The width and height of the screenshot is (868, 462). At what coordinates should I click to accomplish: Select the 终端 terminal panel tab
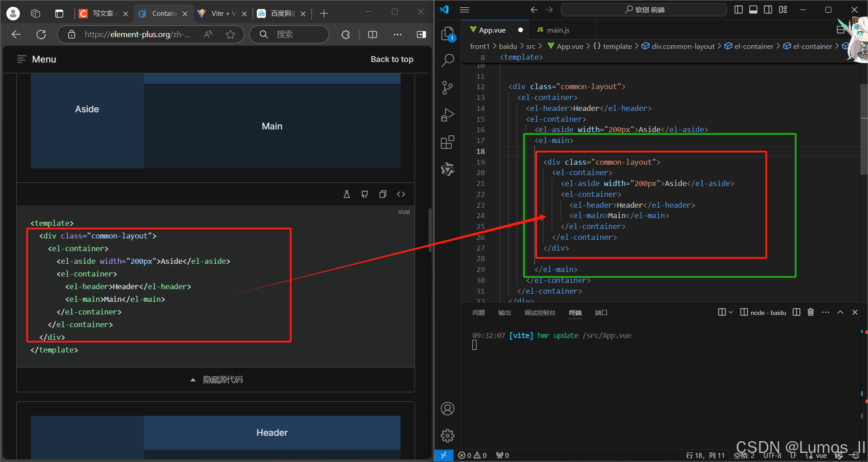point(575,313)
